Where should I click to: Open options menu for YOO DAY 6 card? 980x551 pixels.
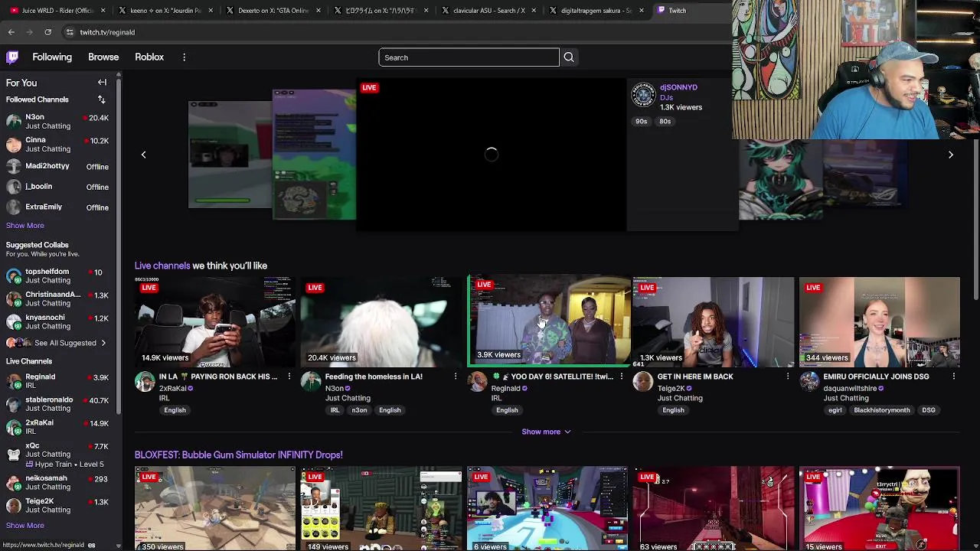(x=621, y=377)
